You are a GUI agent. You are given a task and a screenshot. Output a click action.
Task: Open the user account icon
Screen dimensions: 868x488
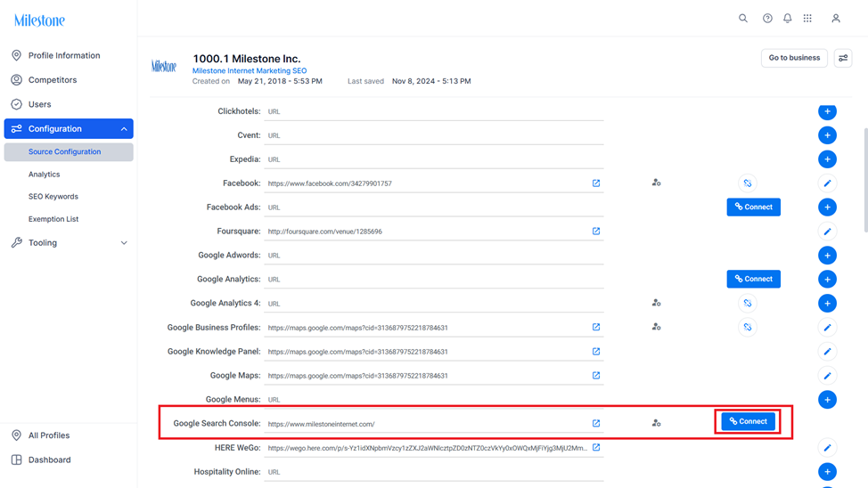836,19
